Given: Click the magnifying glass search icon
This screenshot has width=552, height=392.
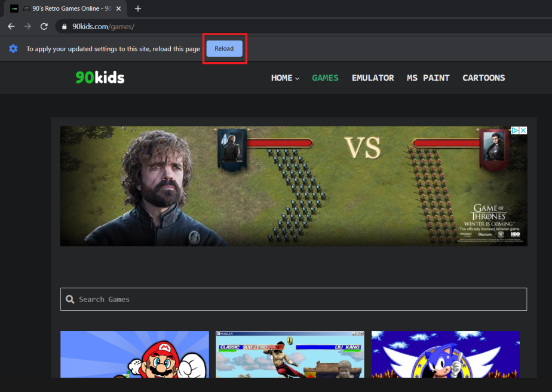Looking at the screenshot, I should click(x=70, y=299).
